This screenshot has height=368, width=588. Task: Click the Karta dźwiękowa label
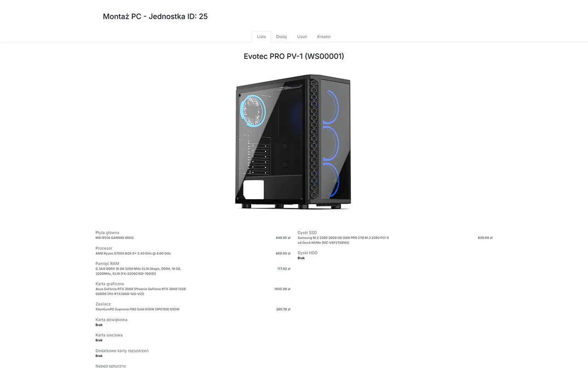tap(112, 320)
